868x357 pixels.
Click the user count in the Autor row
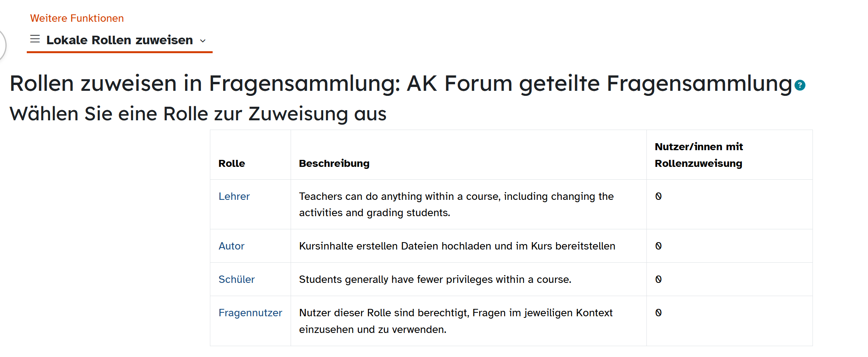click(658, 246)
